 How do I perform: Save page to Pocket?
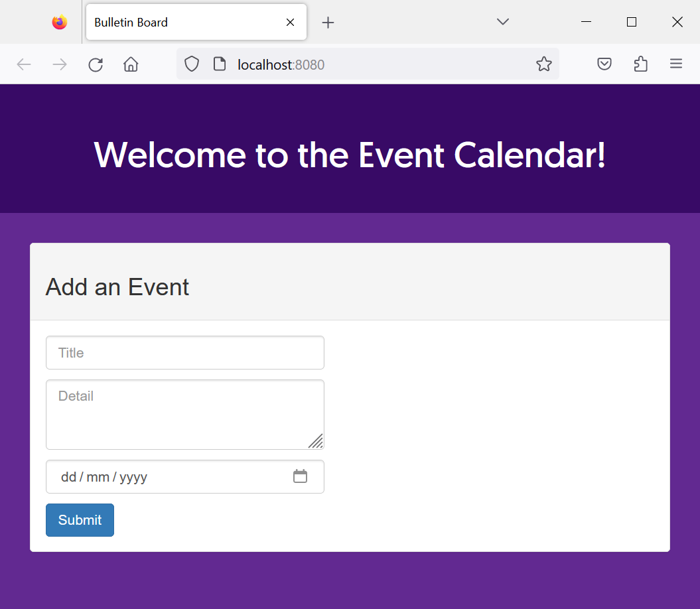point(604,64)
